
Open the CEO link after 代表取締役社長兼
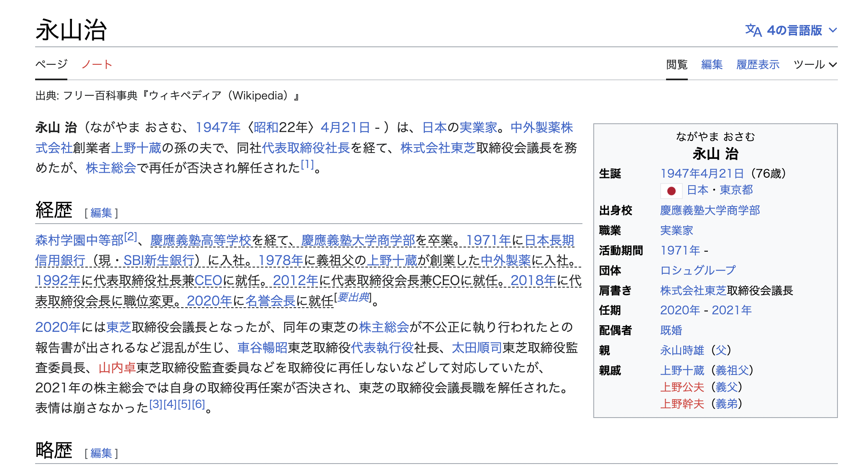pyautogui.click(x=208, y=280)
